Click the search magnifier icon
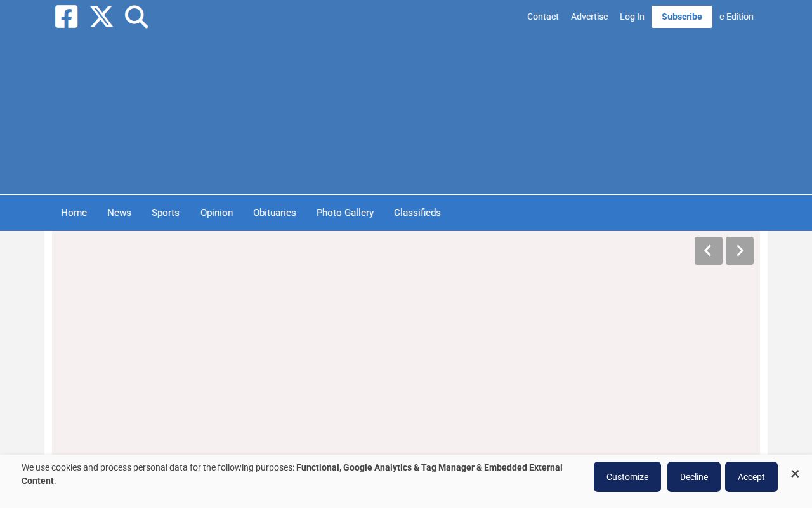Viewport: 812px width, 508px height. pos(136,17)
